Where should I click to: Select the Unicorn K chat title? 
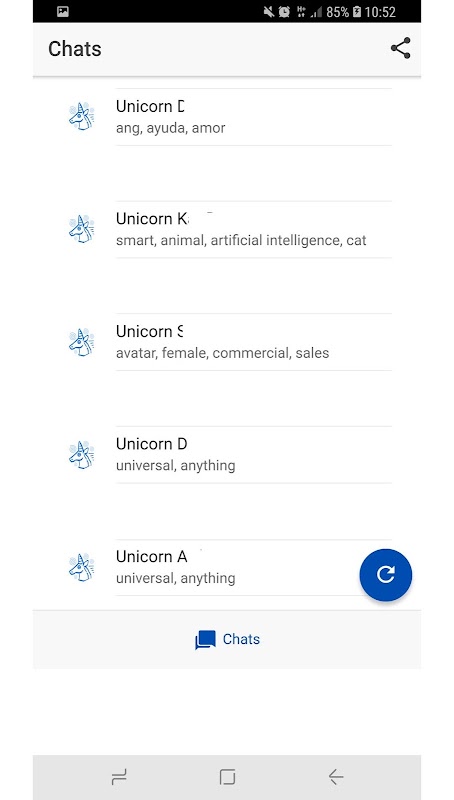point(152,218)
